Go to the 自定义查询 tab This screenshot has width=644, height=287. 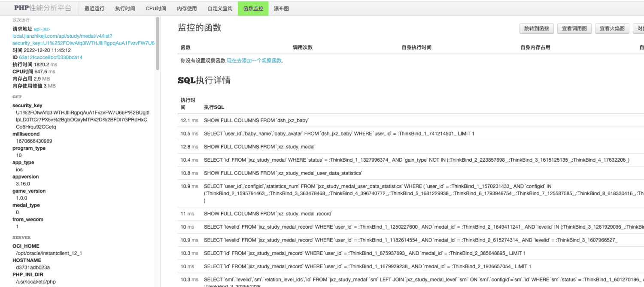(x=220, y=9)
